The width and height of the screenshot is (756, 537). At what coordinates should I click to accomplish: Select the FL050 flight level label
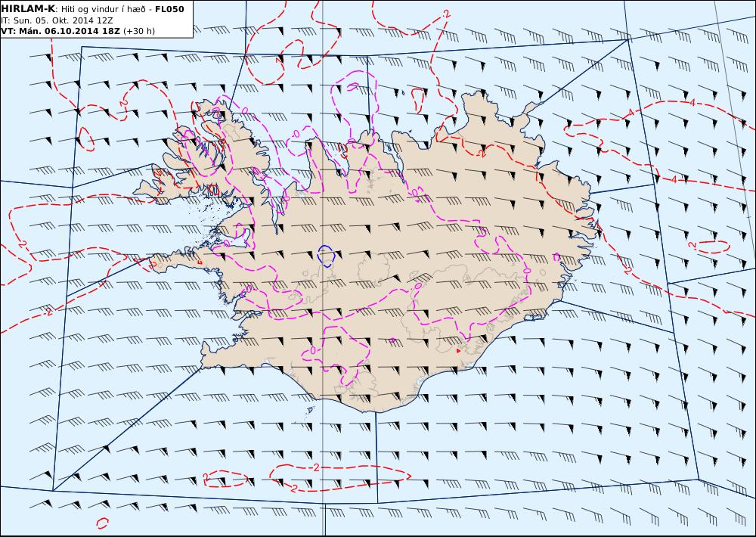[x=169, y=9]
